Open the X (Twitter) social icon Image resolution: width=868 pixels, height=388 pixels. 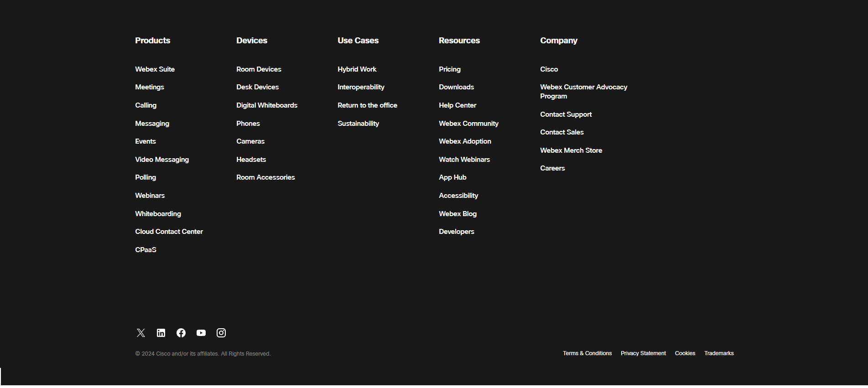click(x=141, y=333)
